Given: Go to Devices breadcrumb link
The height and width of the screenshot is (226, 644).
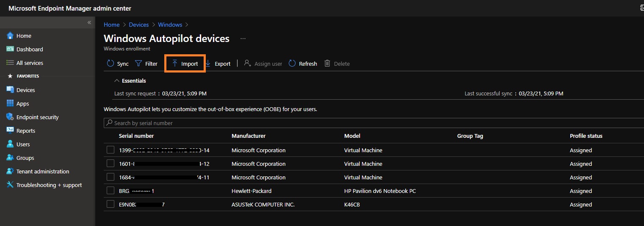Looking at the screenshot, I should pyautogui.click(x=139, y=25).
